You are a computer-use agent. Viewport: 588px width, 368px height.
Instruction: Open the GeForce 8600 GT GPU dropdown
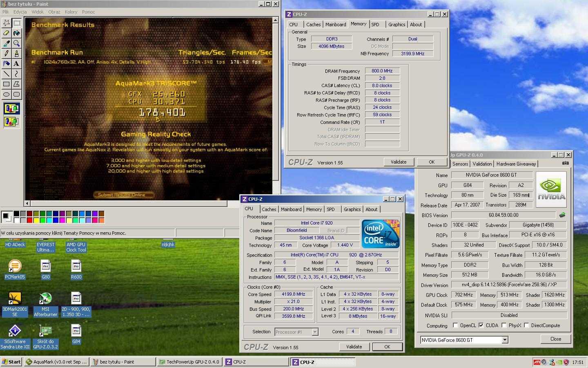[505, 340]
